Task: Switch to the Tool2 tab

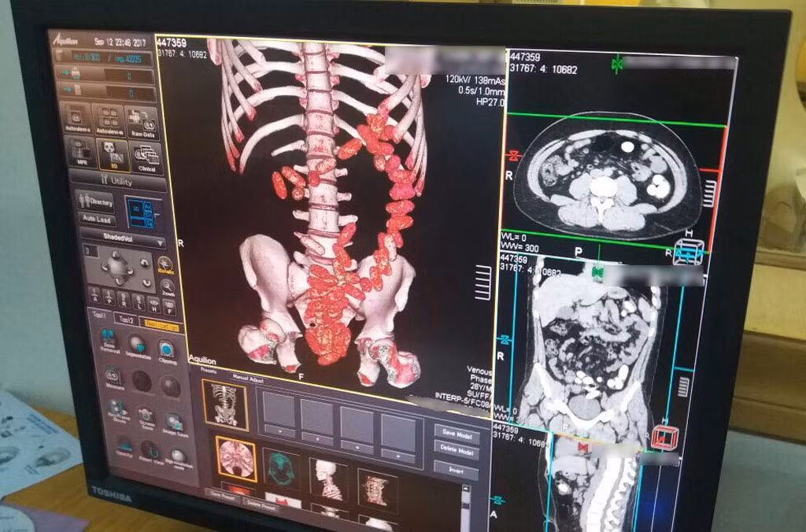Action: tap(127, 320)
